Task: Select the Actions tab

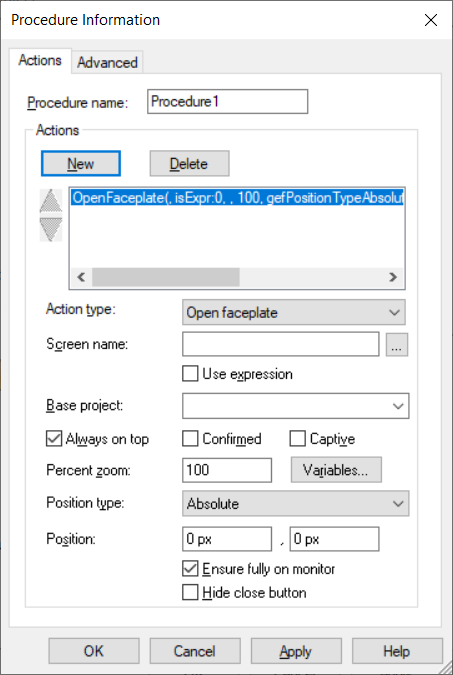Action: (40, 60)
